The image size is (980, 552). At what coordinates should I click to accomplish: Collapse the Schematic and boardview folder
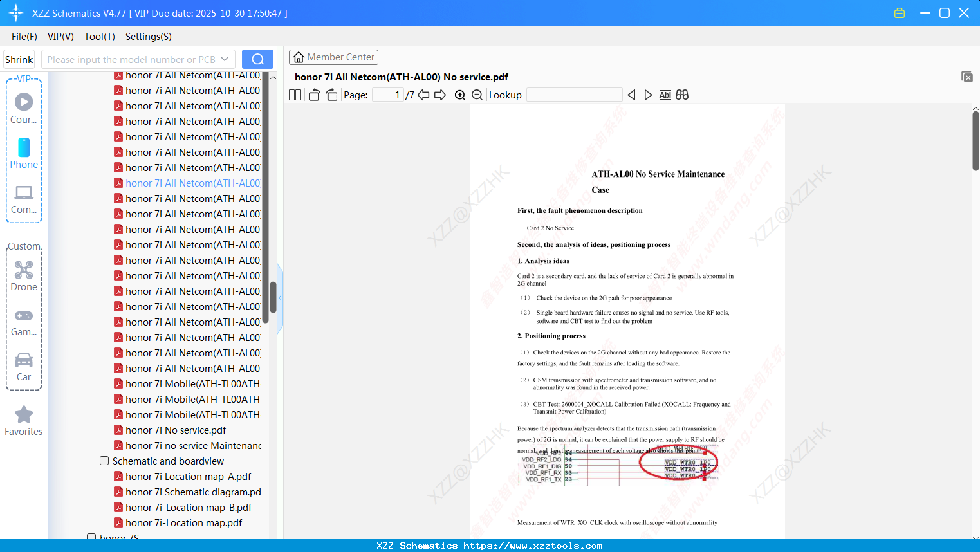point(104,461)
